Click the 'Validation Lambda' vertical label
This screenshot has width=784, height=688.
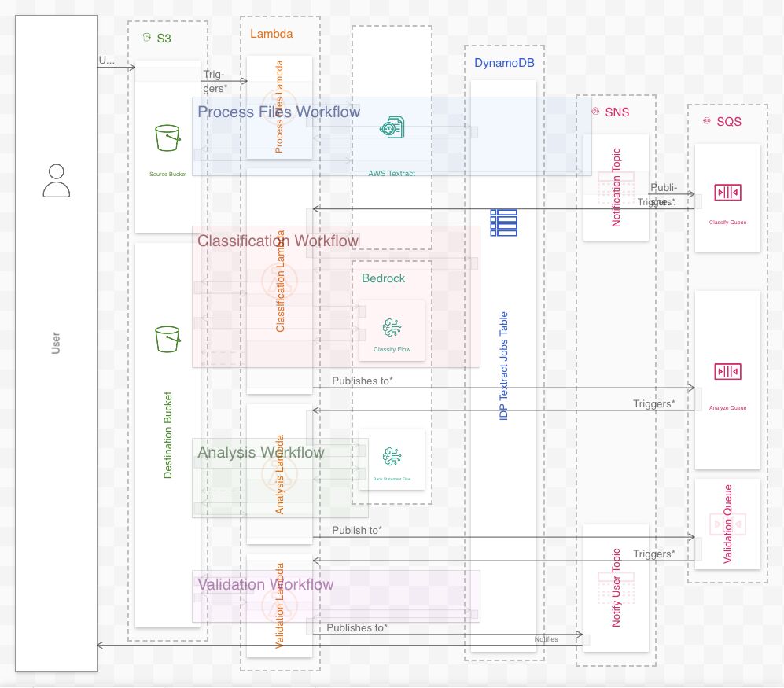tap(279, 605)
